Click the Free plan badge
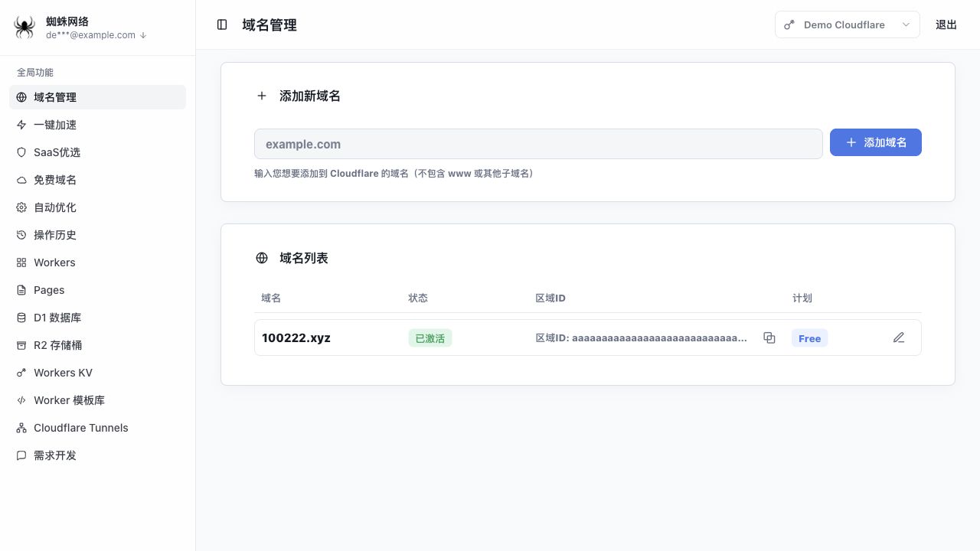 tap(809, 338)
